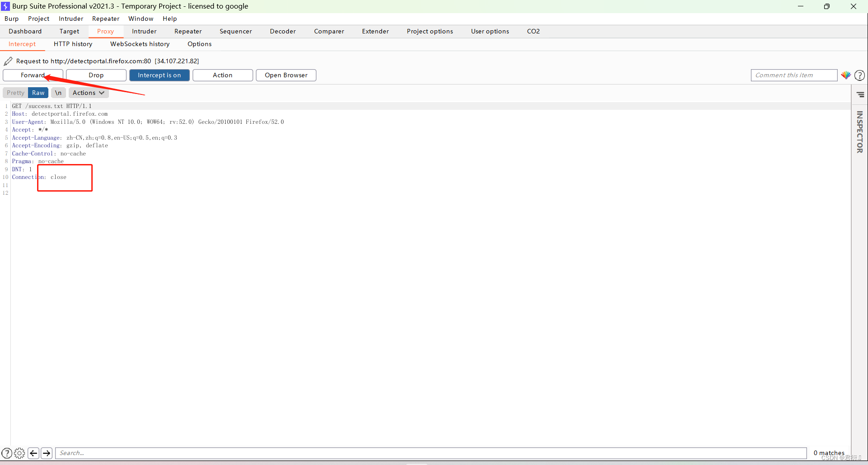Open HTTP history sub-tab
The height and width of the screenshot is (465, 868).
[73, 44]
